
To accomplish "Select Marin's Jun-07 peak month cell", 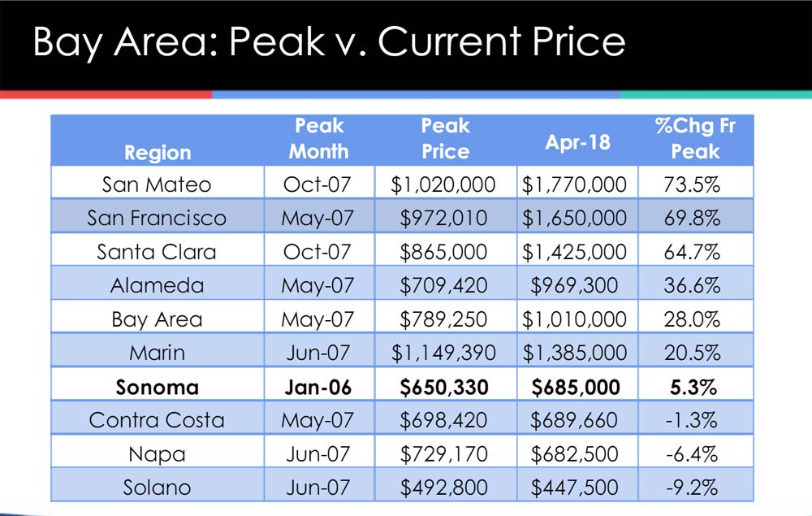I will [x=318, y=353].
